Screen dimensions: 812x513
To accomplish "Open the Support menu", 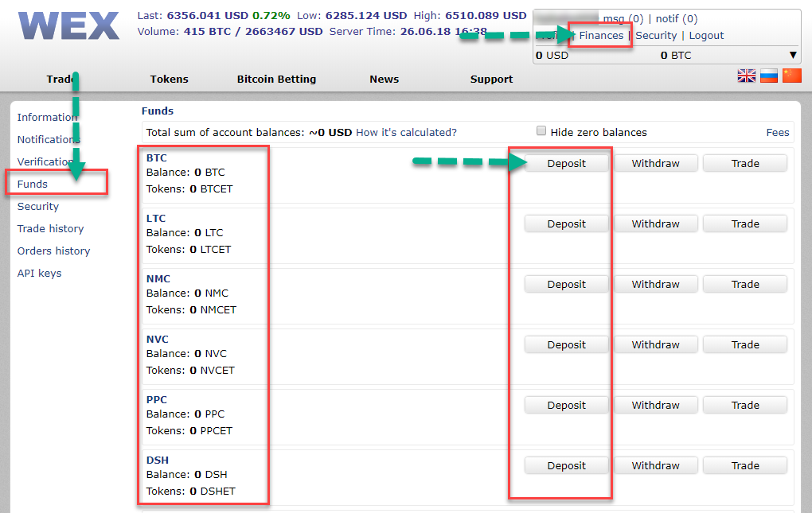I will (491, 79).
